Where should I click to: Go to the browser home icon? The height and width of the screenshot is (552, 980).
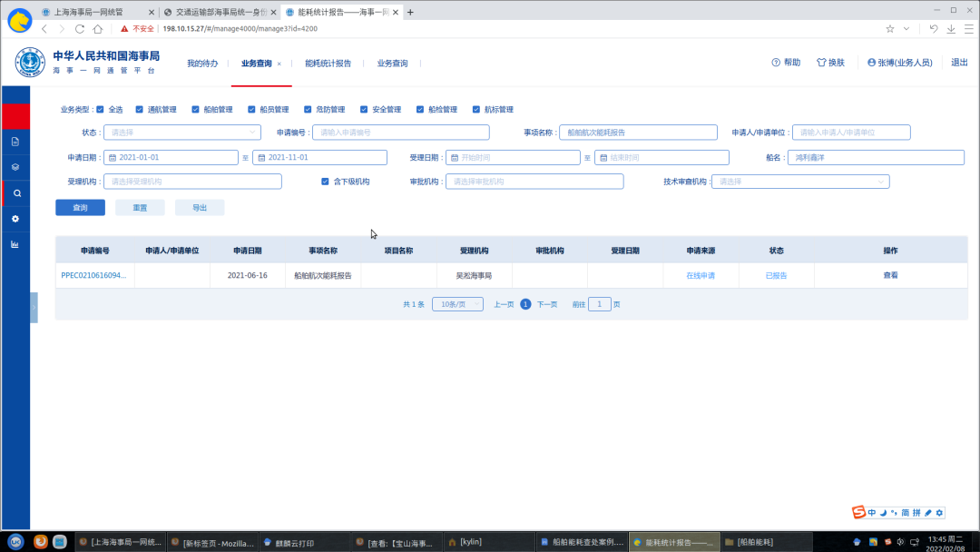(x=97, y=29)
